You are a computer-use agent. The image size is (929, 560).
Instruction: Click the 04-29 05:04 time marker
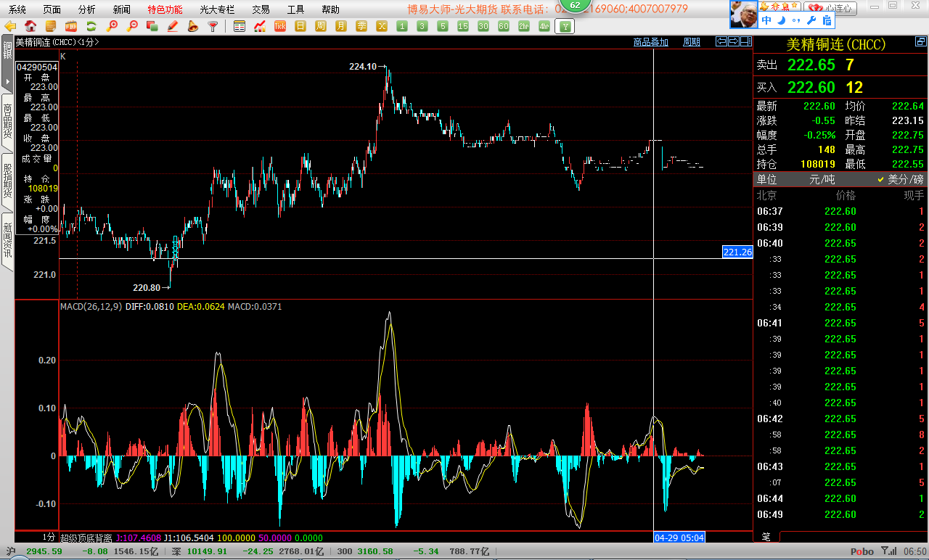point(679,538)
